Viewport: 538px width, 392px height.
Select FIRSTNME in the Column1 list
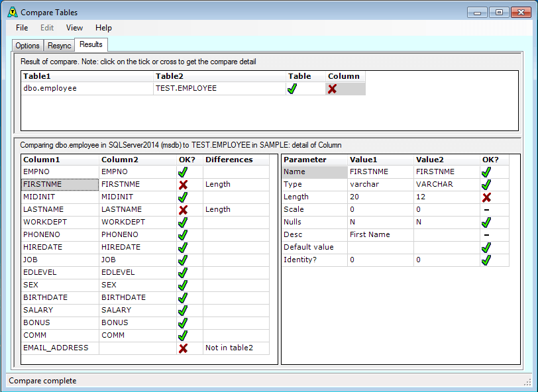pos(60,185)
